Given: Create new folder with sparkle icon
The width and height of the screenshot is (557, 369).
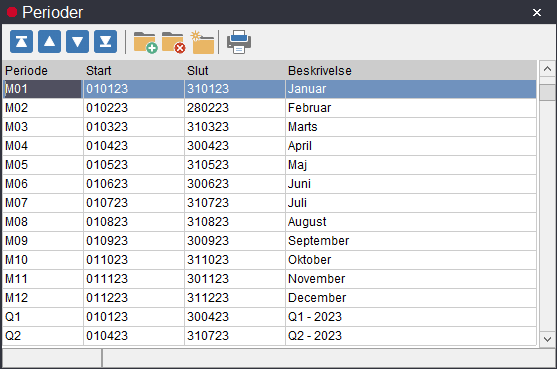Looking at the screenshot, I should pos(202,42).
